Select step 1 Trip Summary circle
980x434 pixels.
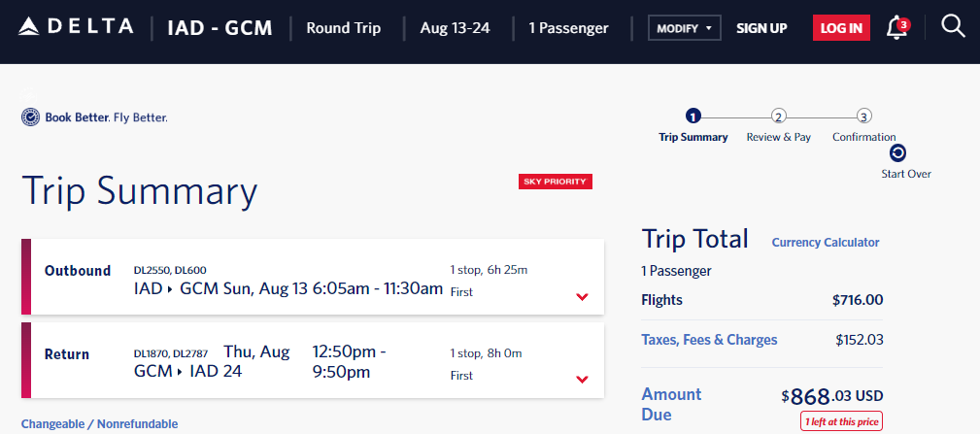click(693, 117)
